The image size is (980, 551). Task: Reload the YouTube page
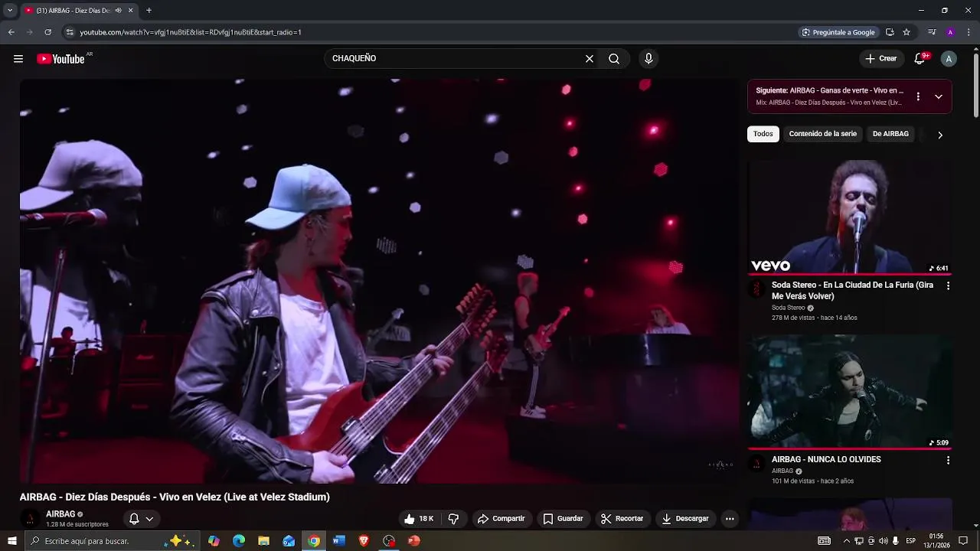click(x=47, y=32)
